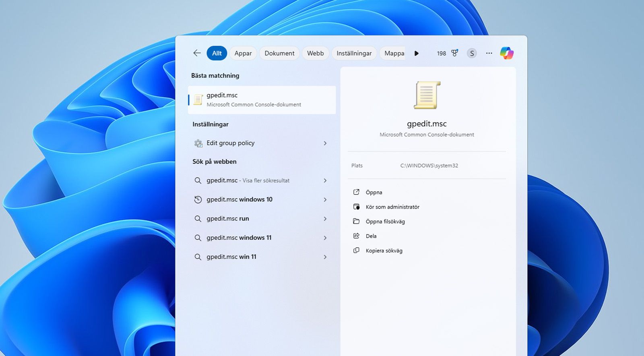Choose Öppna filsökväg
Viewport: 644px width, 356px height.
(385, 221)
